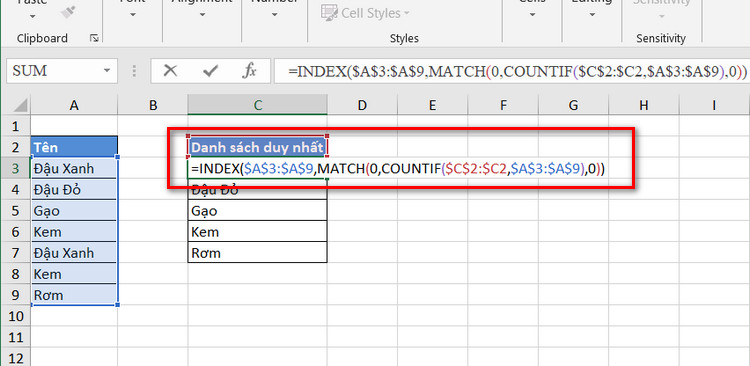Screen dimensions: 750x366
Task: Select row 9 header
Action: click(15, 295)
